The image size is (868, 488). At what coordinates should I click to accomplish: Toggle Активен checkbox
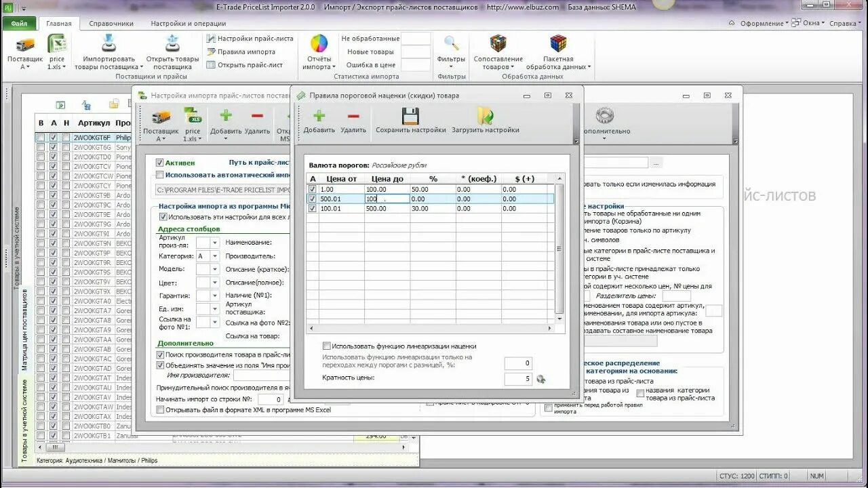[x=160, y=163]
